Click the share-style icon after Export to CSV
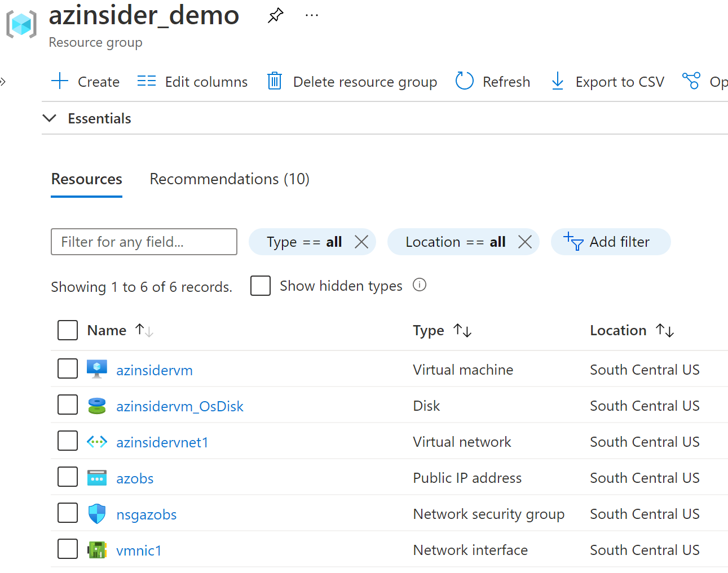Screen dimensions: 728x573 [x=691, y=81]
